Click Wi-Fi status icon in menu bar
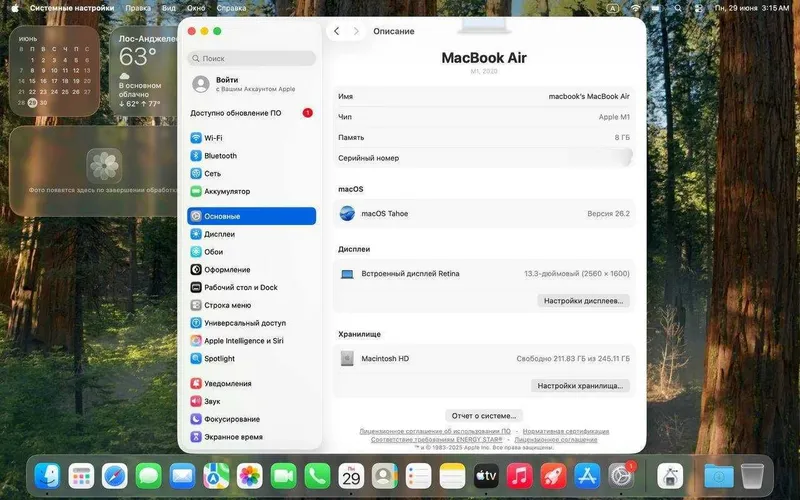800x500 pixels. coord(635,8)
